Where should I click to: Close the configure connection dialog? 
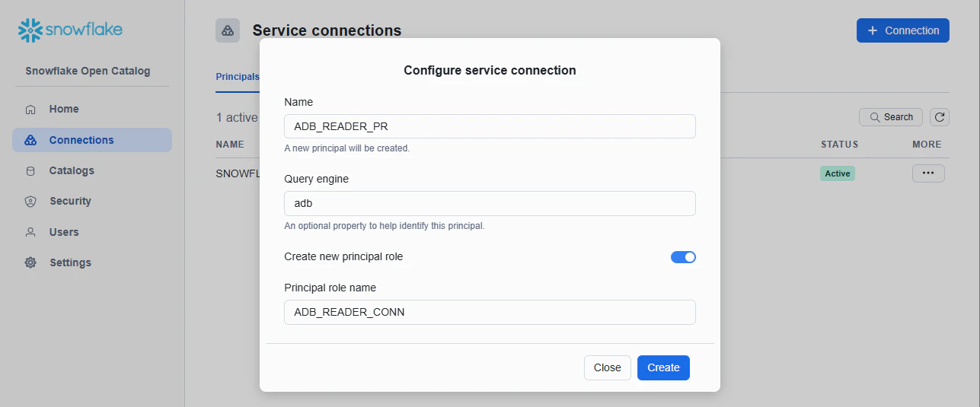tap(607, 368)
